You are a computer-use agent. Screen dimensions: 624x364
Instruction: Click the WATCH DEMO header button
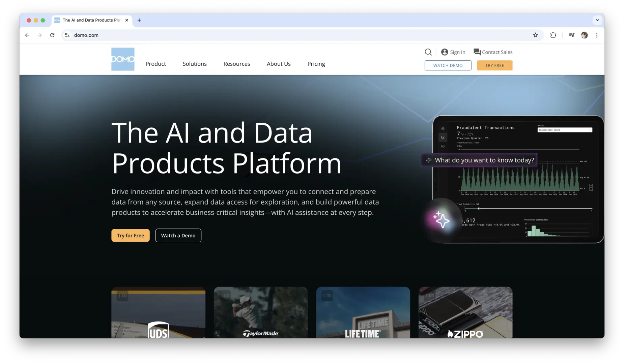(x=448, y=65)
